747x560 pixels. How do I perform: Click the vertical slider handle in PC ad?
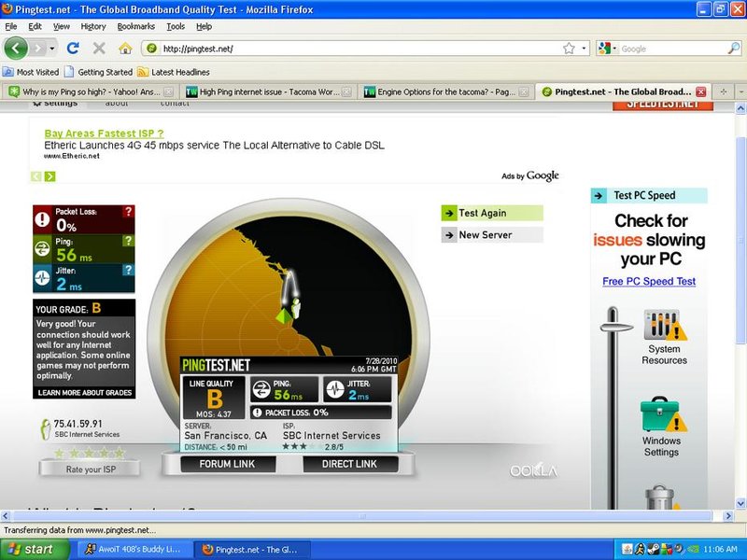pyautogui.click(x=615, y=327)
